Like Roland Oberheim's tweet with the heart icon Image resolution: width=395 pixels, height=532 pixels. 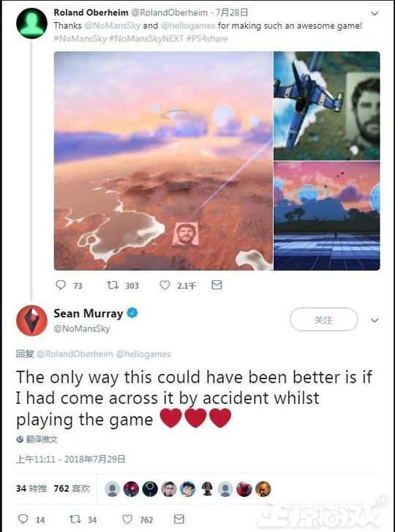tap(165, 285)
